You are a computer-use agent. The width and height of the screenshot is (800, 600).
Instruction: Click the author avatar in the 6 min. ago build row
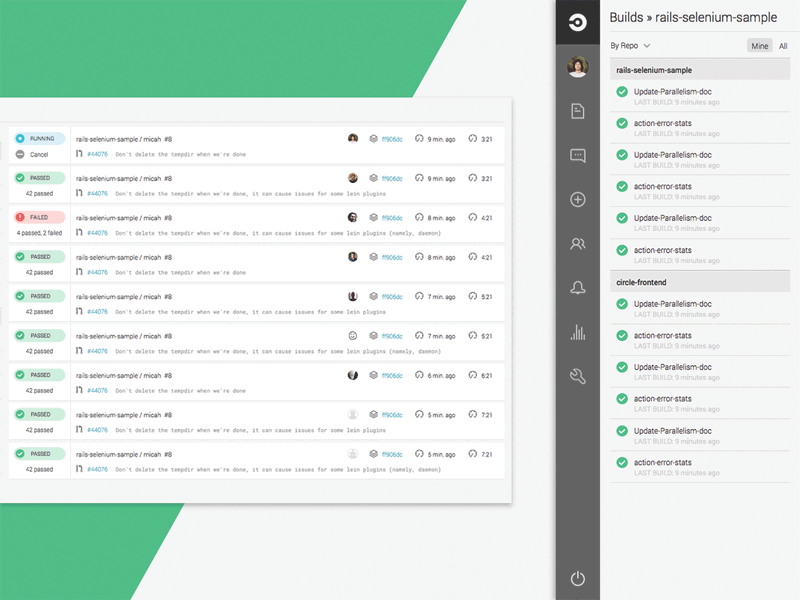(353, 375)
